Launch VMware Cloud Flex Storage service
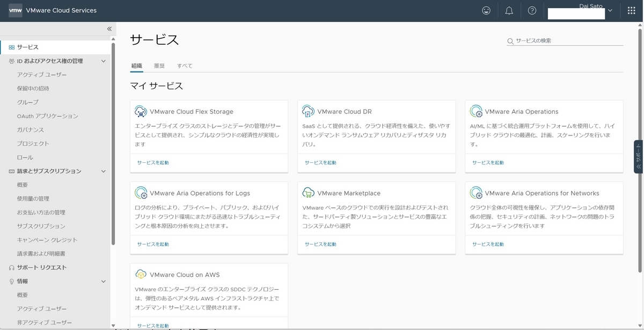This screenshot has width=644, height=330. 153,162
